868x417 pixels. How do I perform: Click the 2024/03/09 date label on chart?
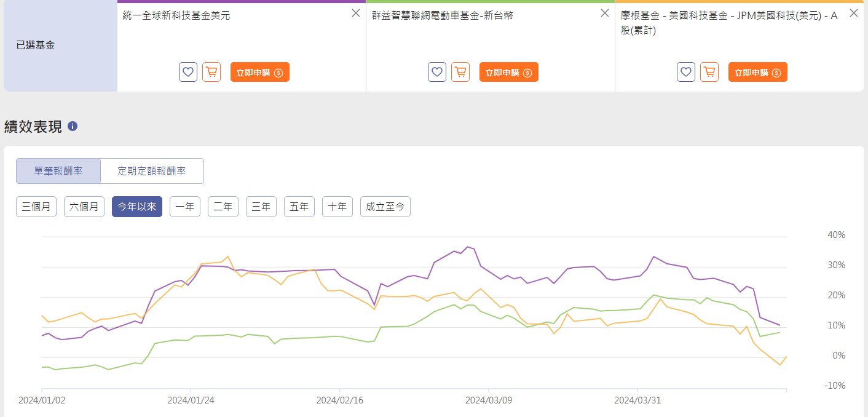[489, 400]
